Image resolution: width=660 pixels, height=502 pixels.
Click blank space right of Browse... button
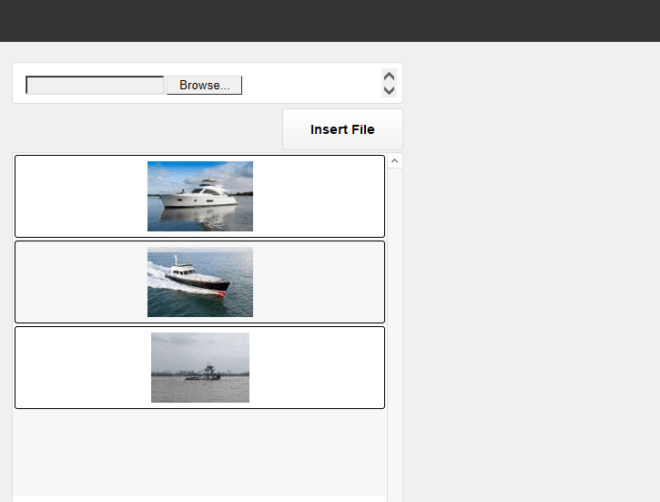(311, 84)
